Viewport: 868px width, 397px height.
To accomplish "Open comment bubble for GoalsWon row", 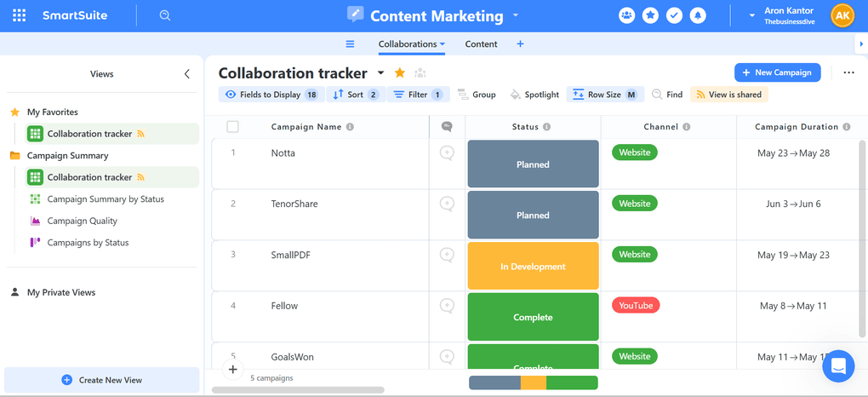I will click(447, 356).
